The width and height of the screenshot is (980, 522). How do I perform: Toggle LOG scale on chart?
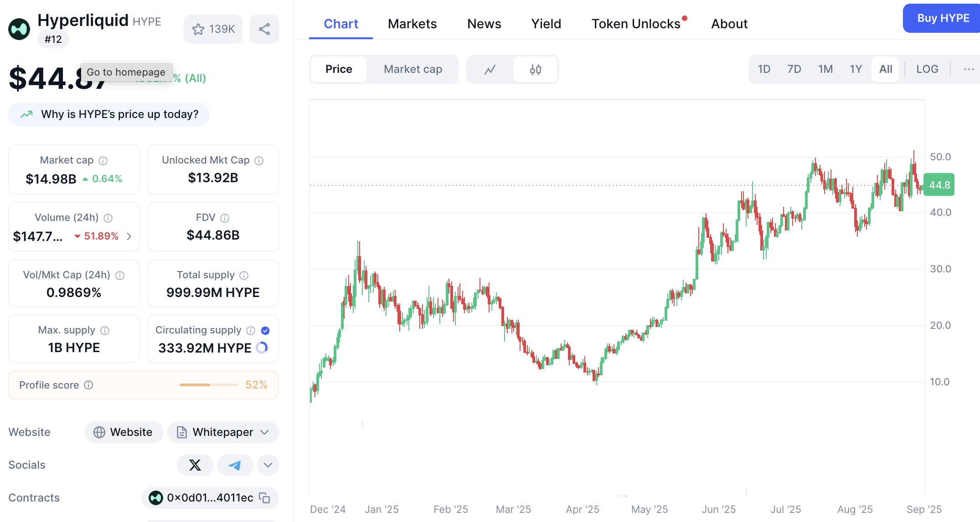pyautogui.click(x=927, y=69)
